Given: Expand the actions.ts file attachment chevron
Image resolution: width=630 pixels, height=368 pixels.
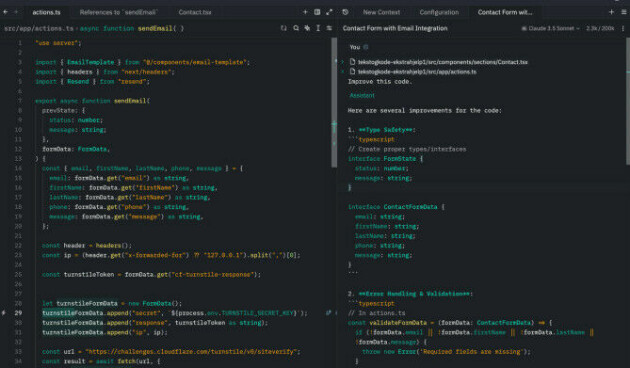Looking at the screenshot, I should (342, 72).
